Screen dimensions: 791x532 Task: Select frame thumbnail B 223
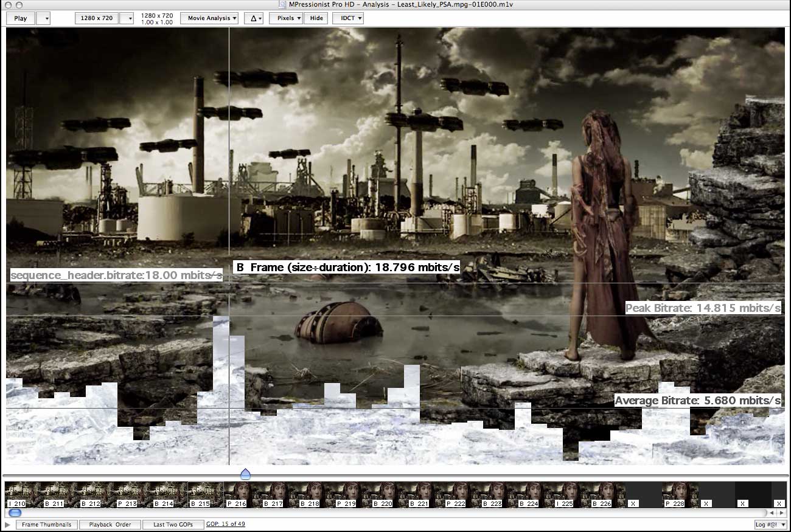[x=498, y=495]
